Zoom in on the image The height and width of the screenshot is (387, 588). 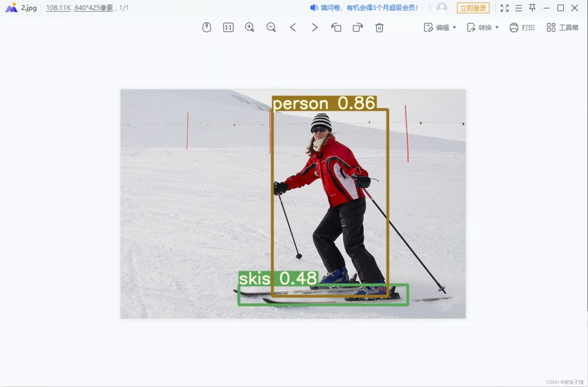coord(250,27)
